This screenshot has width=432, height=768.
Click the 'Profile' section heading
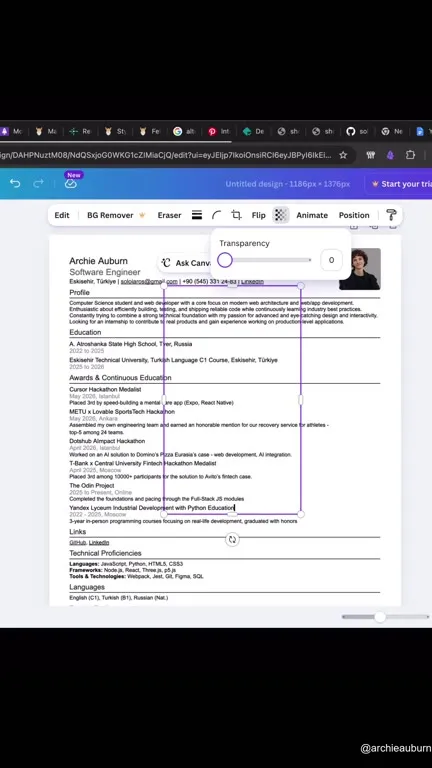(x=79, y=292)
